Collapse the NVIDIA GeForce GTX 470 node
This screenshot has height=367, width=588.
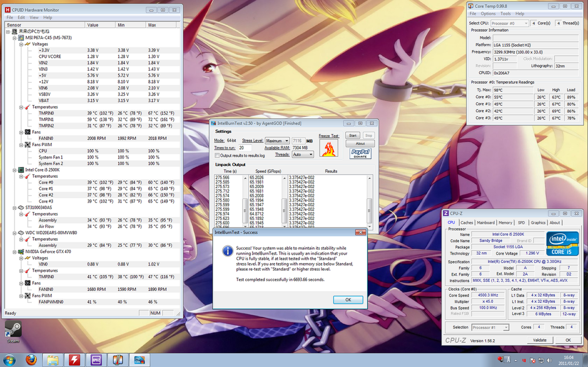(x=15, y=252)
